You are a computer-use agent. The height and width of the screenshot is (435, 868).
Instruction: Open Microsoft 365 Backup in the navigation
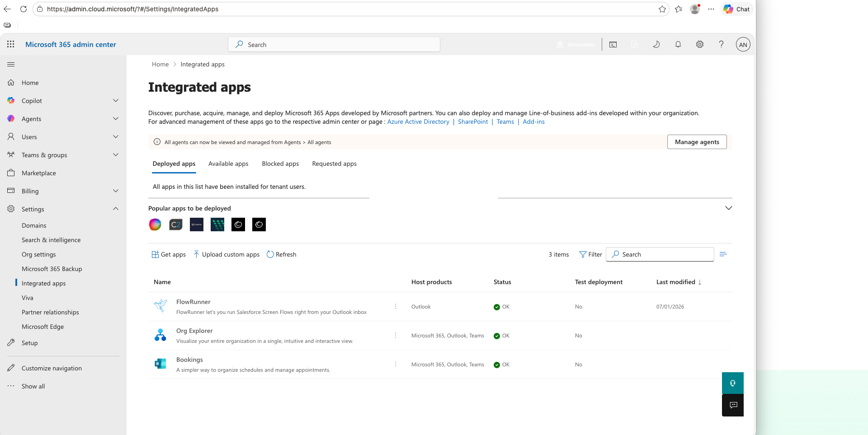52,269
